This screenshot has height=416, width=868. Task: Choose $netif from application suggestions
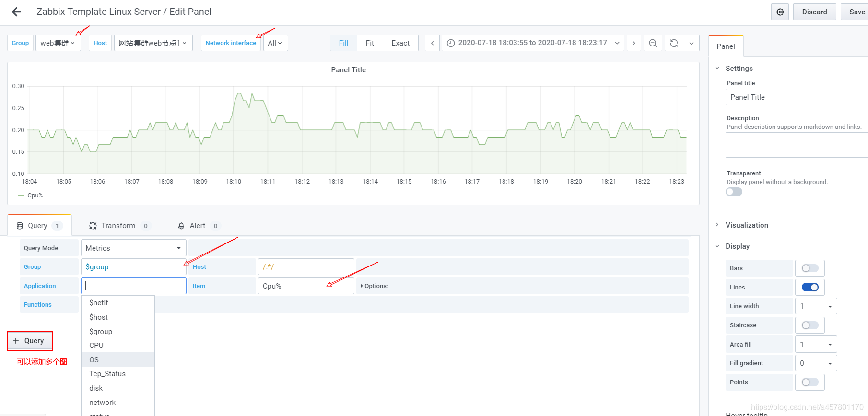pos(118,303)
